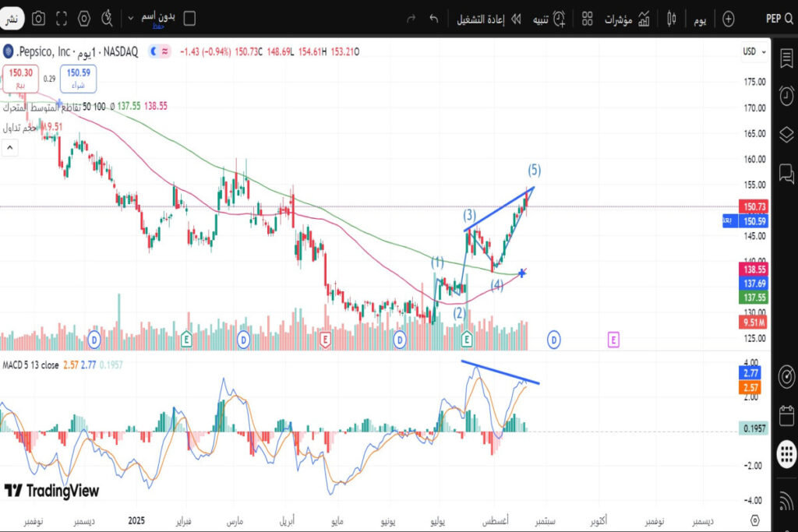798x532 pixels.
Task: Open the quick search icon
Action: [x=106, y=19]
